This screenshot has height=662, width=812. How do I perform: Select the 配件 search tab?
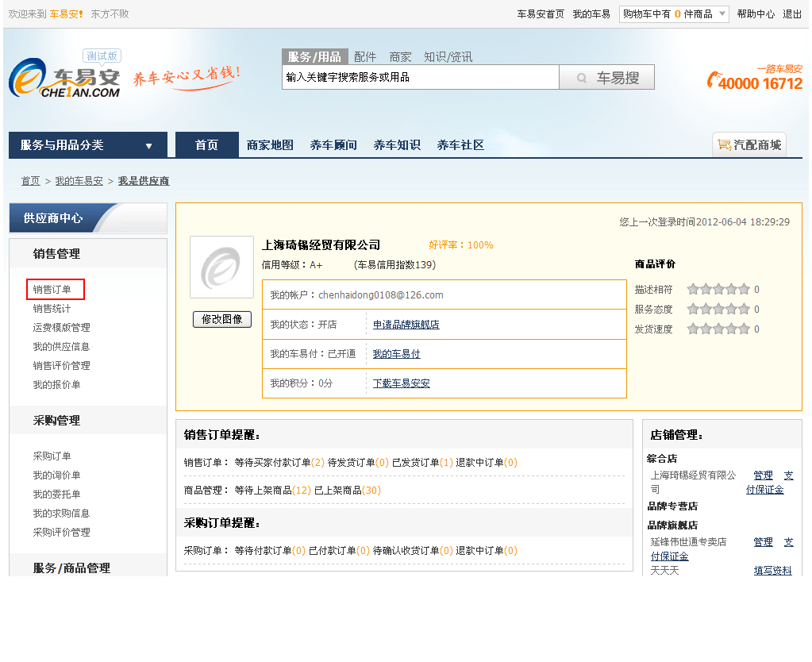pos(365,57)
